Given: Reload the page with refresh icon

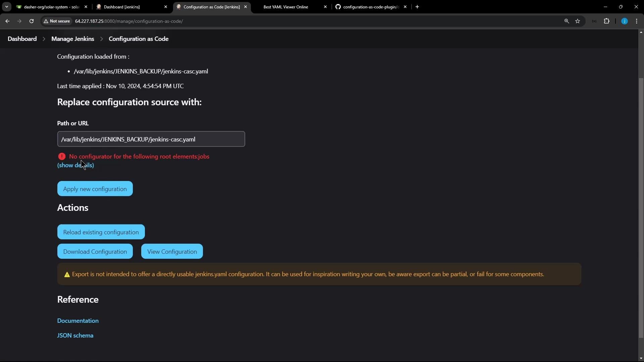Looking at the screenshot, I should (32, 21).
